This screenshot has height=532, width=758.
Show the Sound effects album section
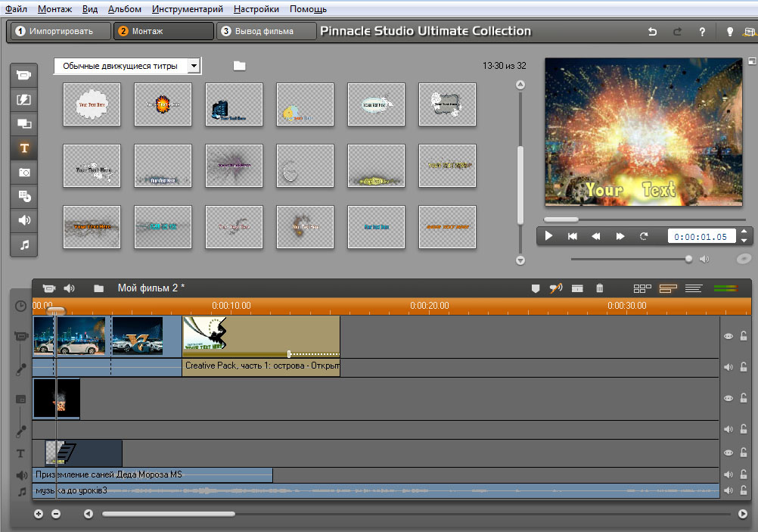tap(24, 220)
